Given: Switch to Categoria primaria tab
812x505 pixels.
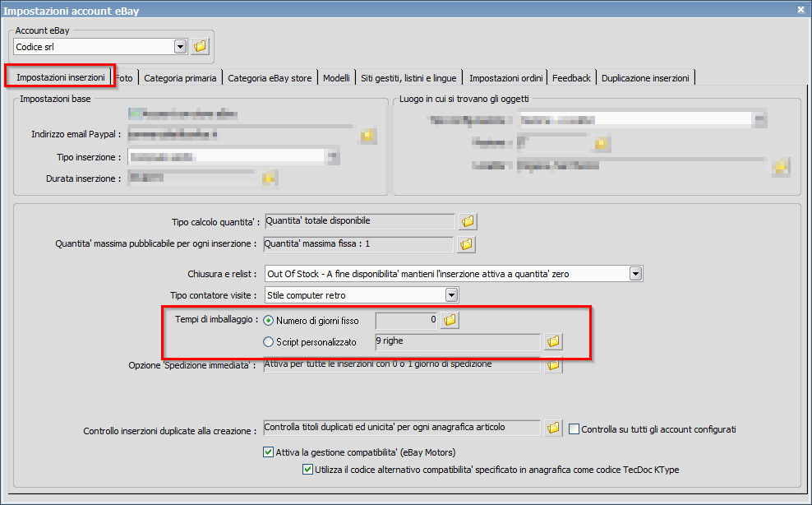Looking at the screenshot, I should coord(180,78).
